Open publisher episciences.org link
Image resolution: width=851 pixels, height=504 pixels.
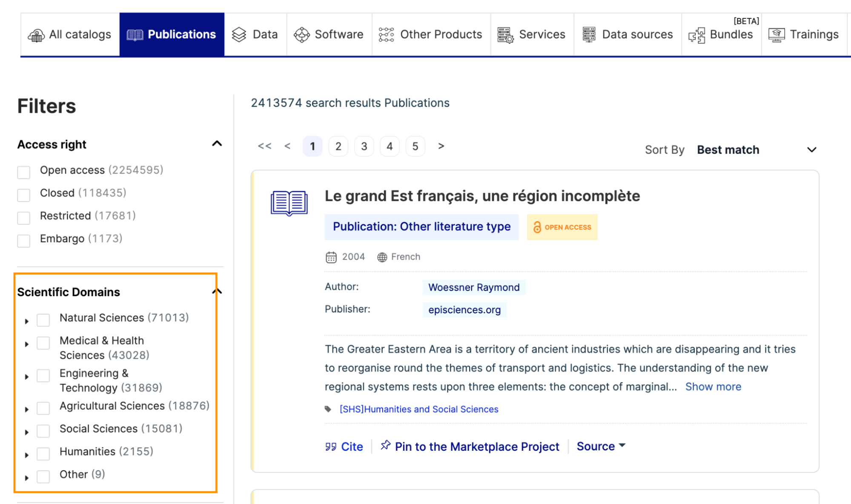[x=464, y=310]
